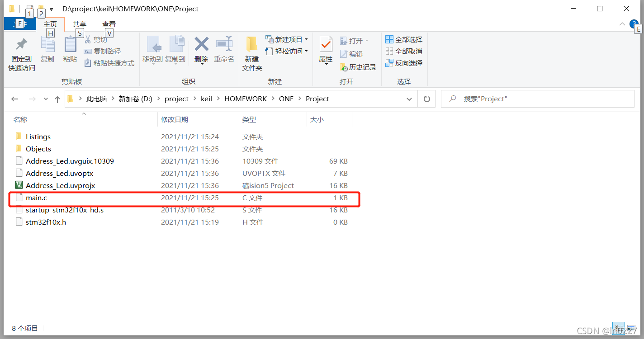The image size is (644, 339).
Task: Switch to the 共享 (Share) tab
Action: point(80,24)
